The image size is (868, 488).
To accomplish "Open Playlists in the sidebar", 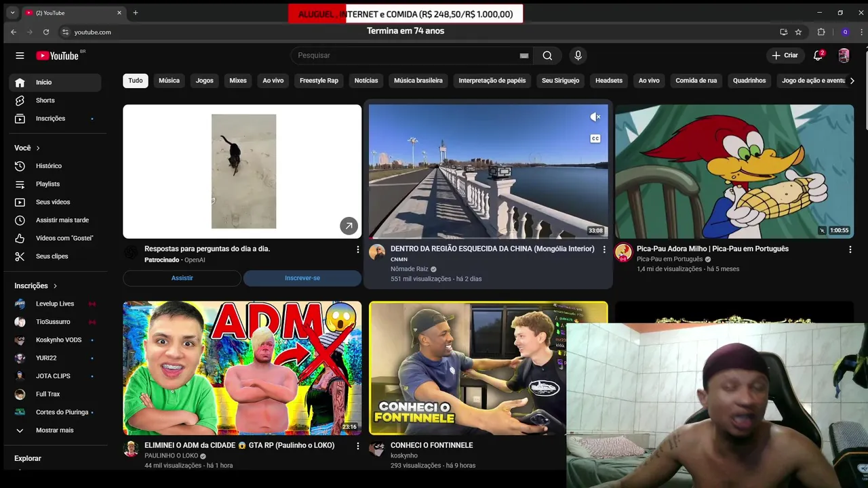I will click(x=55, y=184).
